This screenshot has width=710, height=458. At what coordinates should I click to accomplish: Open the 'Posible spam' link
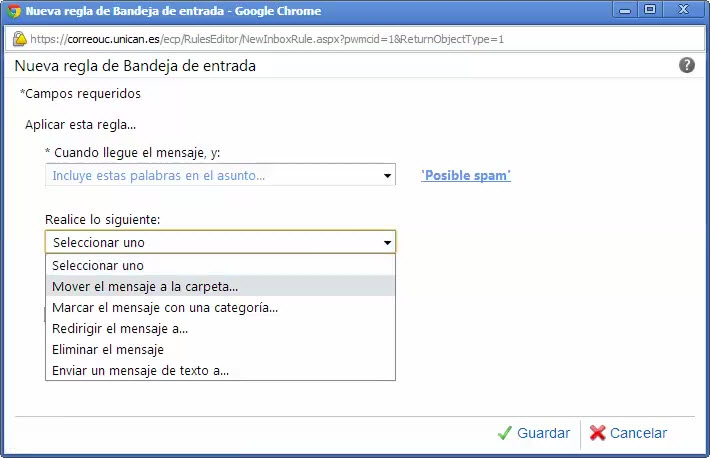[466, 175]
